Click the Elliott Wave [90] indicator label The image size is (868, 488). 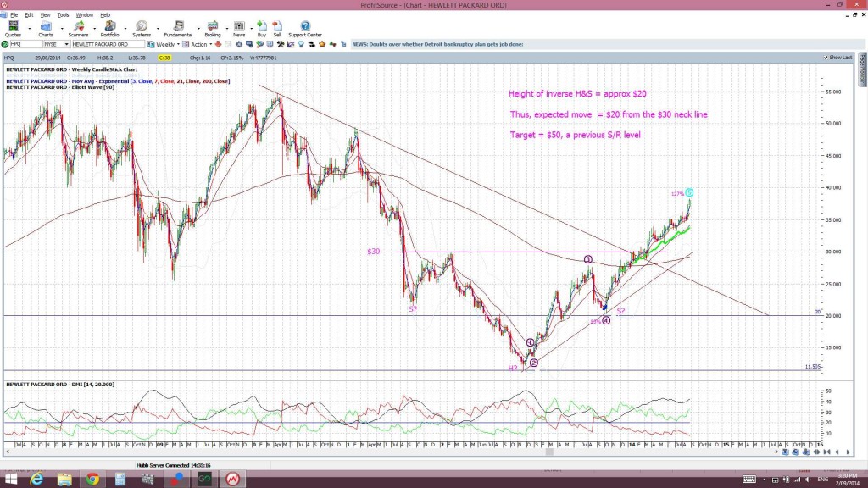60,87
